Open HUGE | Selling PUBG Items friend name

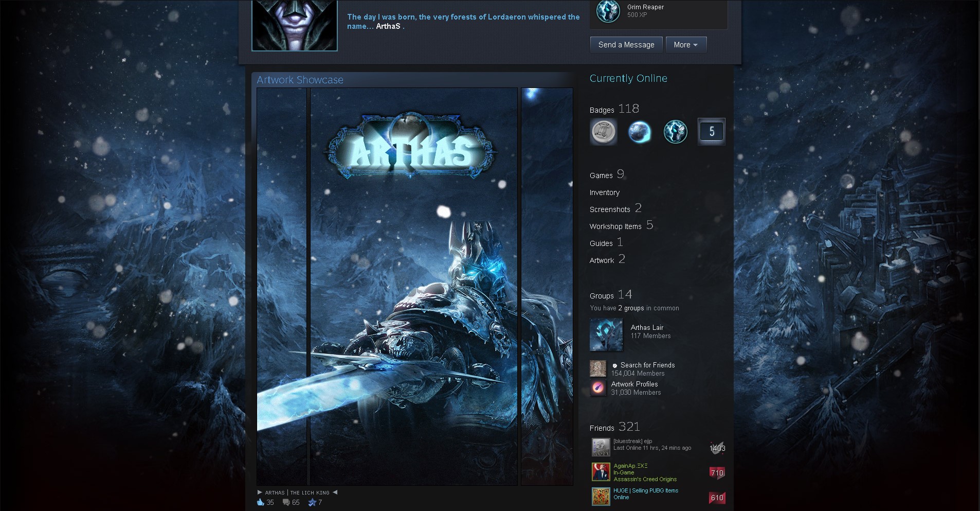[x=646, y=490]
